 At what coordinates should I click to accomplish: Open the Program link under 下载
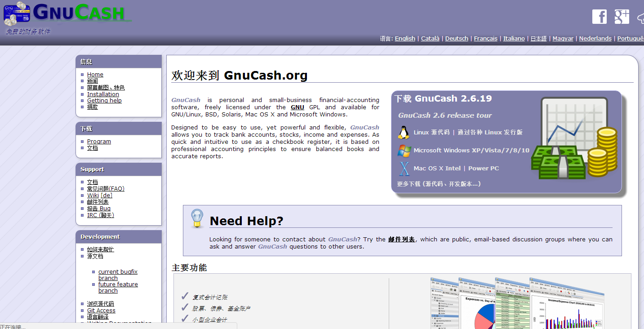pyautogui.click(x=99, y=142)
